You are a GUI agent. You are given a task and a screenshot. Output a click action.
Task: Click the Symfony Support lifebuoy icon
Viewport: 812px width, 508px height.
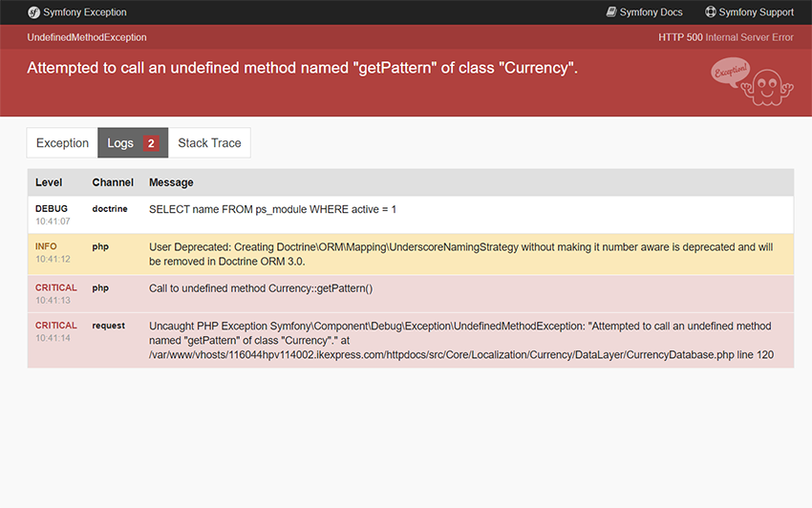coord(711,12)
